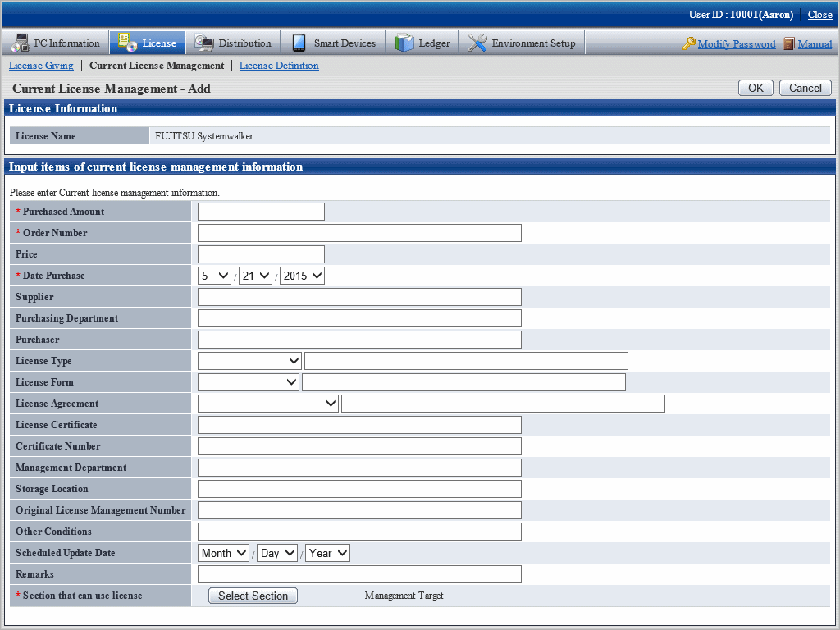Click the Certificate Number field
840x630 pixels.
[359, 446]
